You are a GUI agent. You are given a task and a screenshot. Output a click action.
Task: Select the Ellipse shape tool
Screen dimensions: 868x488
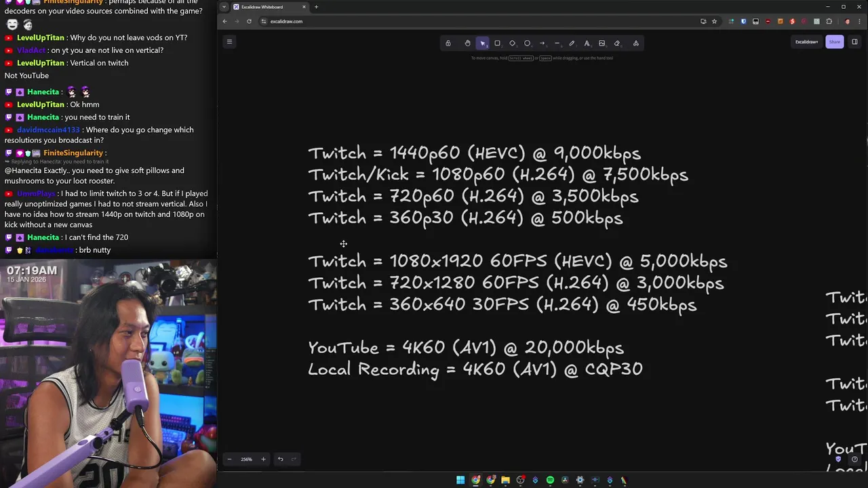(527, 43)
